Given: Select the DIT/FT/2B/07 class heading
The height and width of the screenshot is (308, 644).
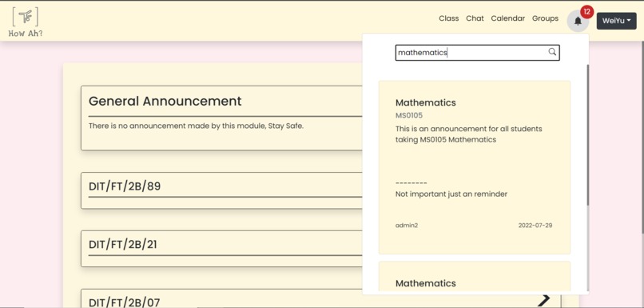Looking at the screenshot, I should coord(125,302).
